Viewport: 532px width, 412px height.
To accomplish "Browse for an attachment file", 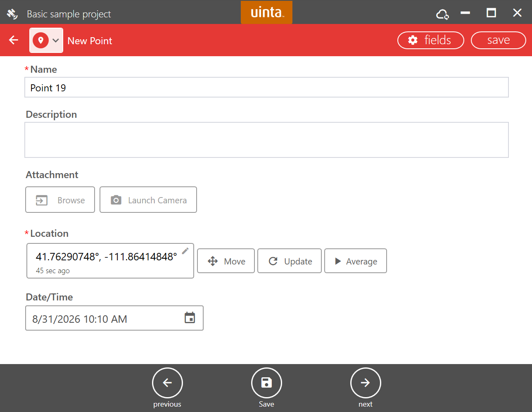I will 60,200.
